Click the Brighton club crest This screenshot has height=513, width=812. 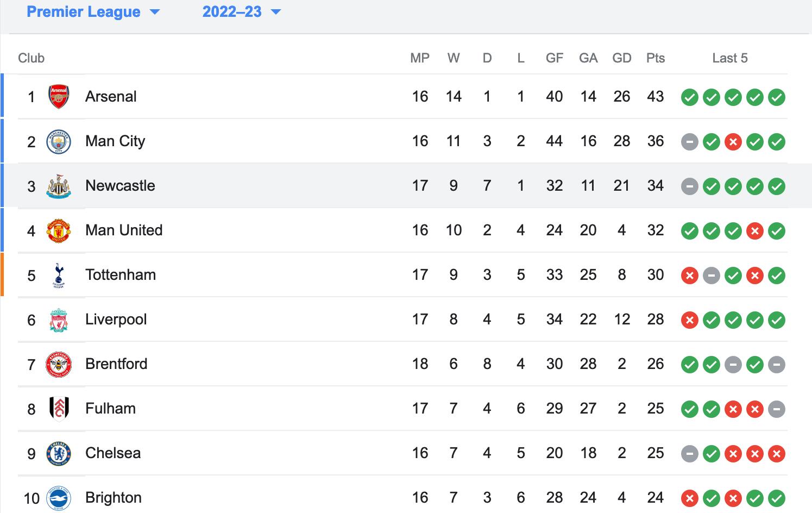(x=59, y=498)
